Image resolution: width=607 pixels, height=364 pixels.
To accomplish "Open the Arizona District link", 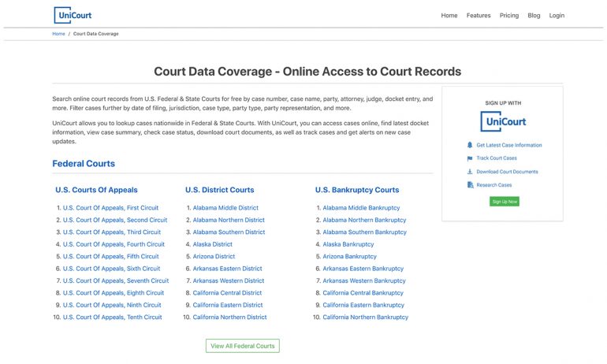I will click(x=214, y=257).
